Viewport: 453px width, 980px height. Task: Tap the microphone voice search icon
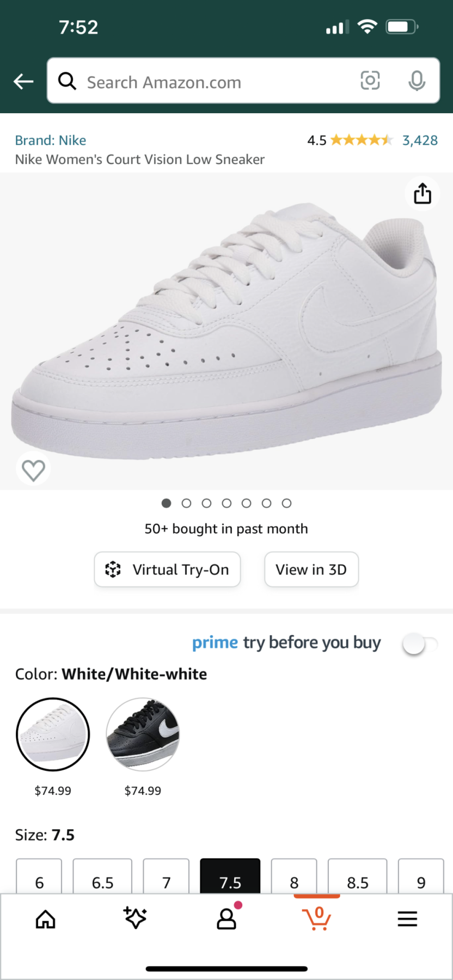tap(417, 81)
